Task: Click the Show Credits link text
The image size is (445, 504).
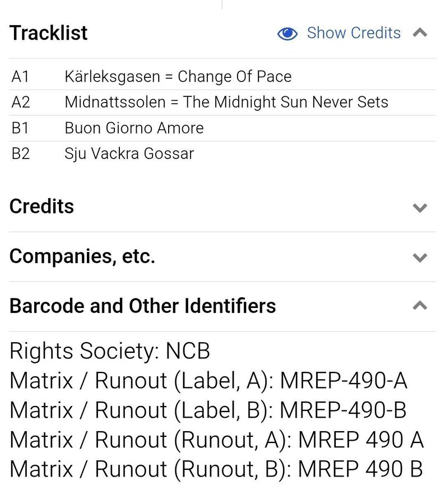Action: point(354,33)
